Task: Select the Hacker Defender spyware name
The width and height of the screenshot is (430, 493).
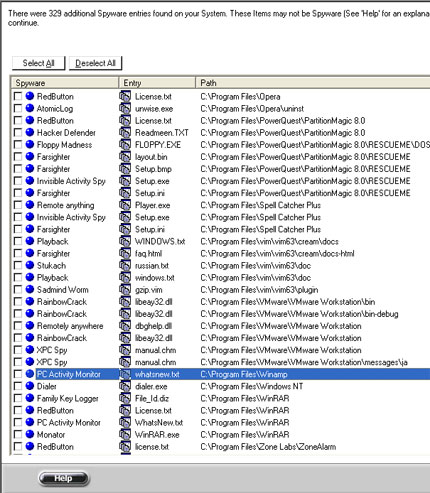Action: (x=66, y=133)
